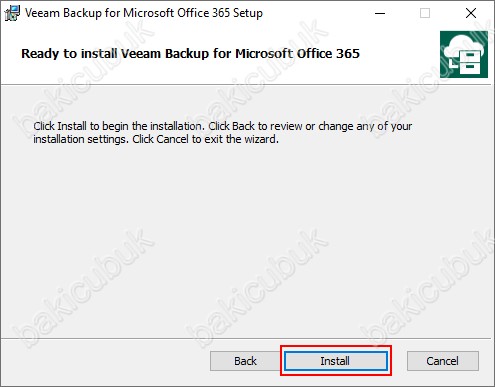
Task: Select the "Ready to install" heading
Action: (190, 53)
